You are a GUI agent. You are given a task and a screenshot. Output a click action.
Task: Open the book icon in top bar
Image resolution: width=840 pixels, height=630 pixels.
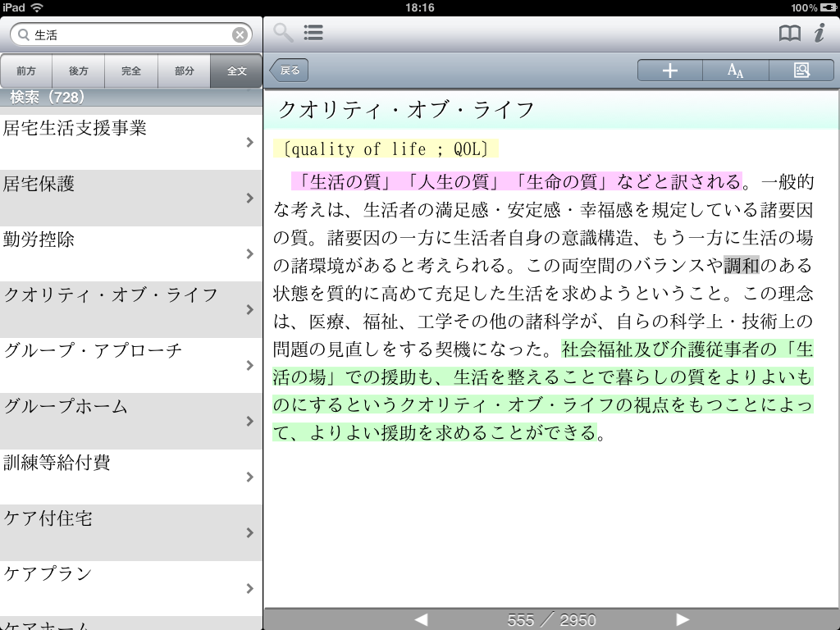789,33
